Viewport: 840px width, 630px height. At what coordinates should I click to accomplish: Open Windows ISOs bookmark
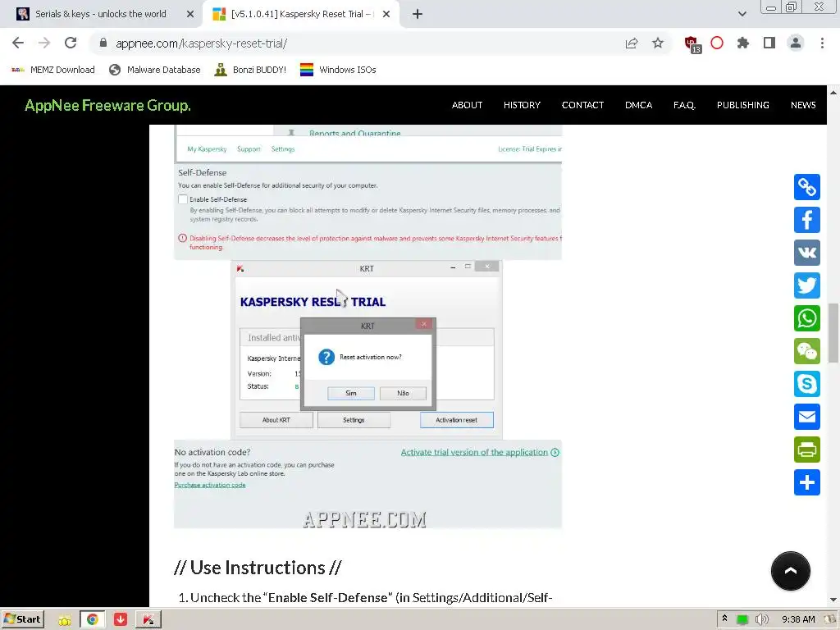tap(338, 70)
